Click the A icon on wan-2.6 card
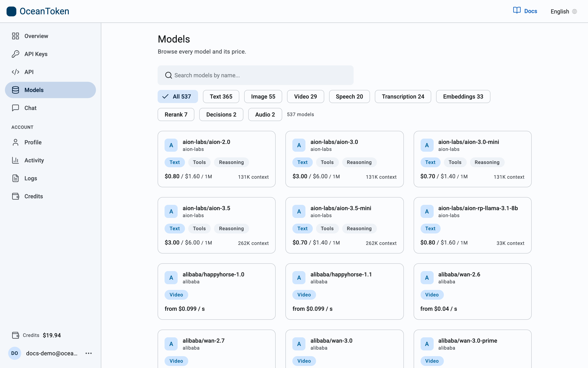Screen dimensions: 588x368 (427, 278)
